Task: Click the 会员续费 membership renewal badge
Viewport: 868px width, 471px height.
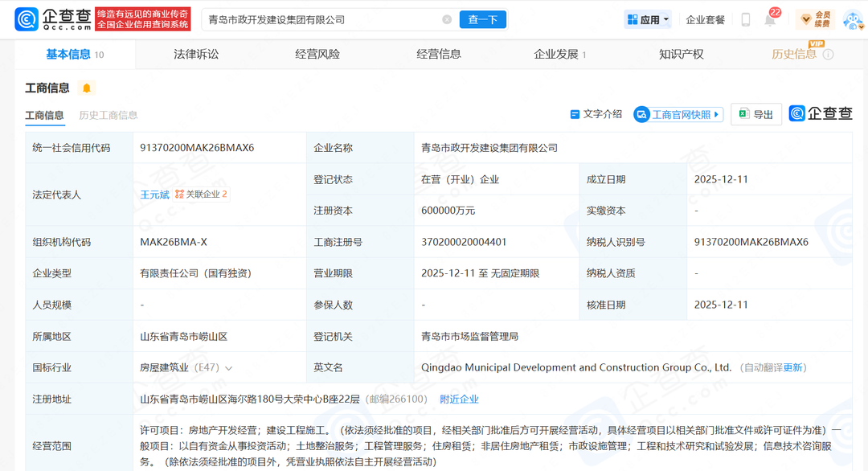Action: (x=815, y=19)
